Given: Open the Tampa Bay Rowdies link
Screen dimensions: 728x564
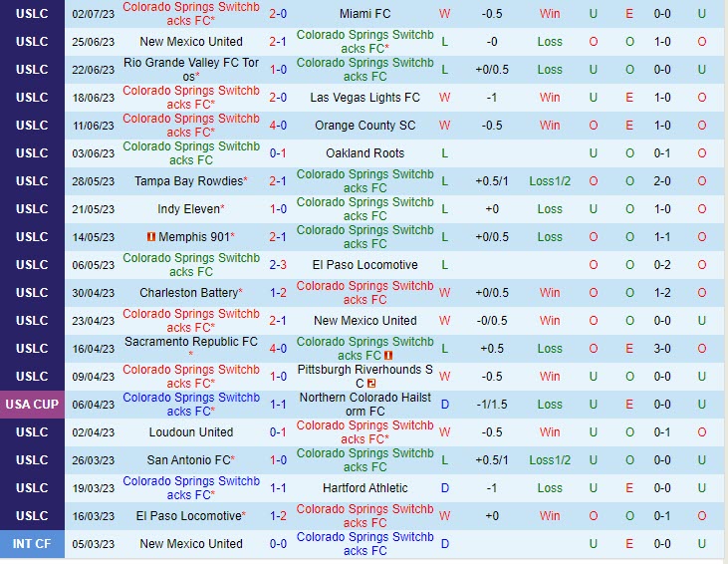Looking at the screenshot, I should click(x=189, y=181).
